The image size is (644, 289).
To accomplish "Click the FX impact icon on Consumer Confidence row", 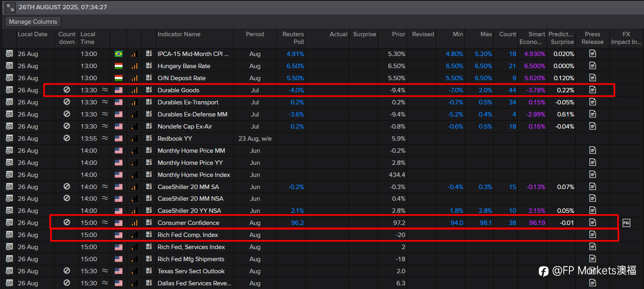I will (x=626, y=223).
